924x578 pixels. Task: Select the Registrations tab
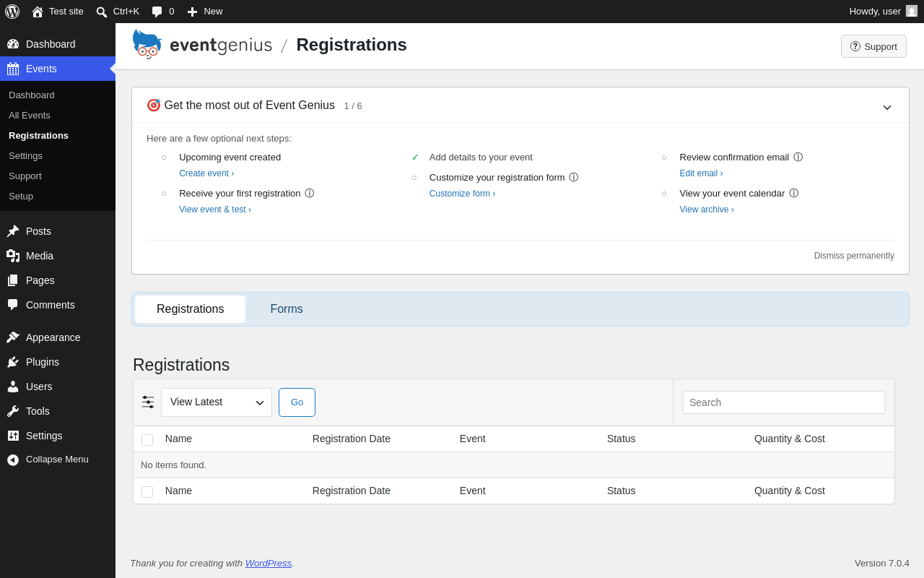pos(191,309)
